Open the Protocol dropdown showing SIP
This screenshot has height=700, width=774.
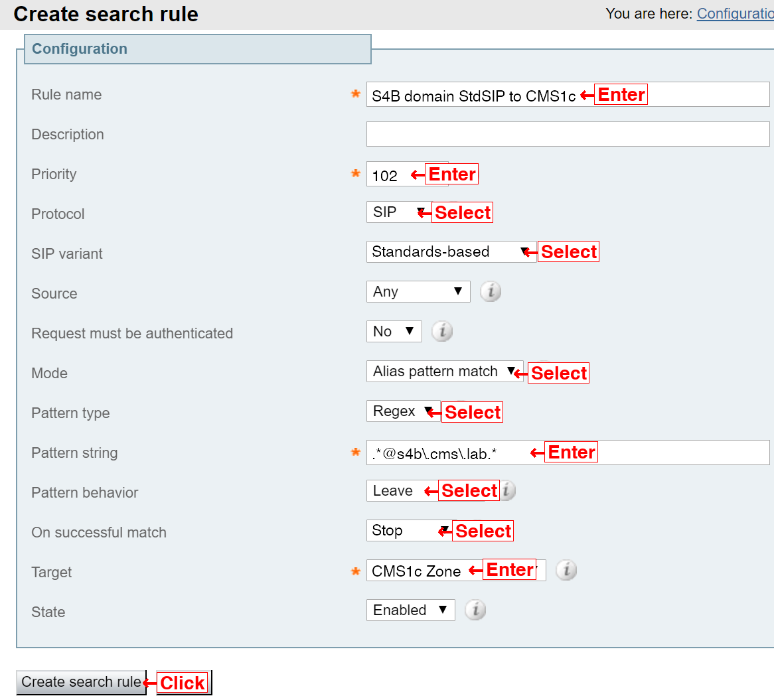[x=399, y=212]
